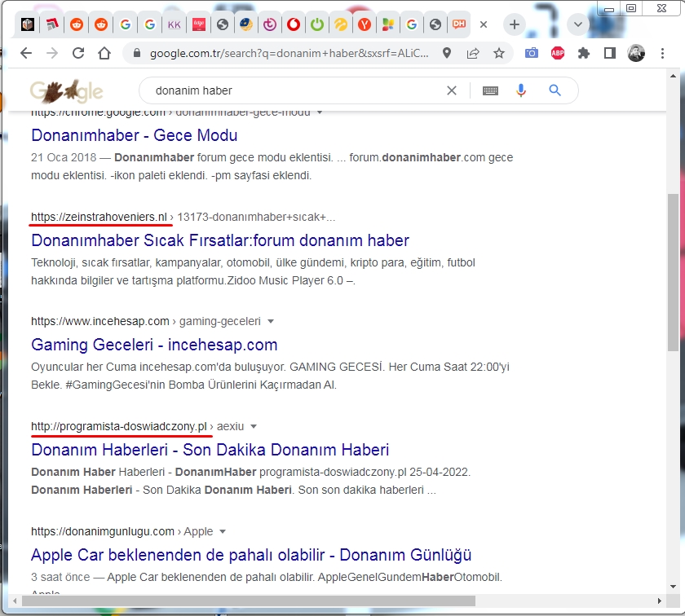Viewport: 685px width, 616px height.
Task: Open the Extensions puzzle-piece menu
Action: pyautogui.click(x=584, y=53)
